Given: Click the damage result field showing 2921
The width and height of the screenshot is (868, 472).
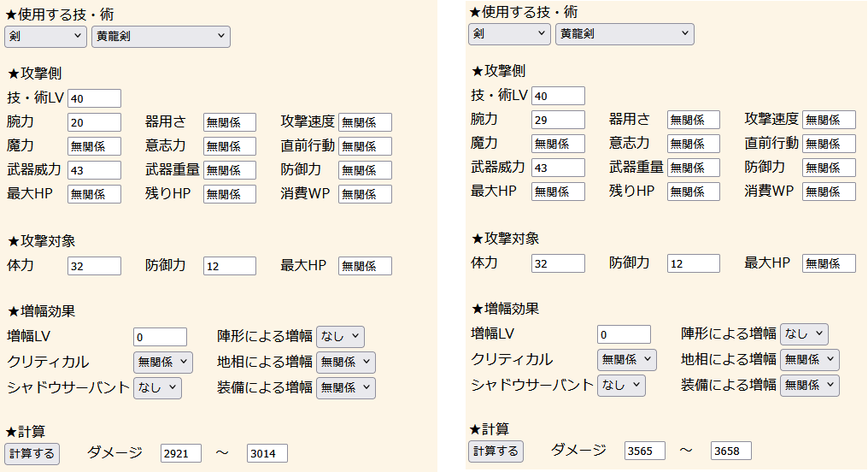Looking at the screenshot, I should [x=180, y=453].
